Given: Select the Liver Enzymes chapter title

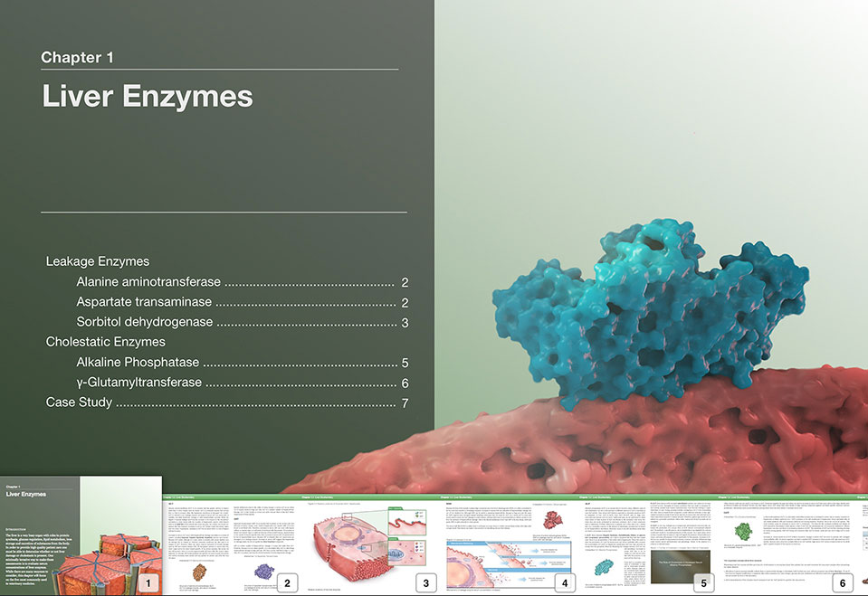Looking at the screenshot, I should (148, 96).
